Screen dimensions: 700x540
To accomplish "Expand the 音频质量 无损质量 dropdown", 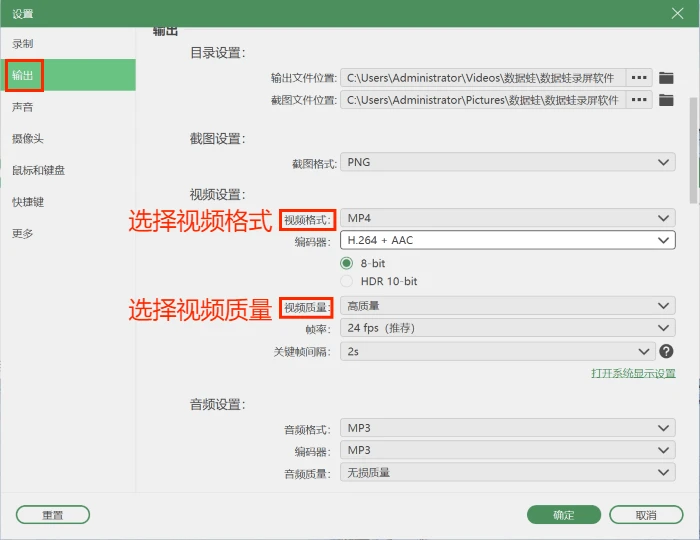I will [508, 472].
